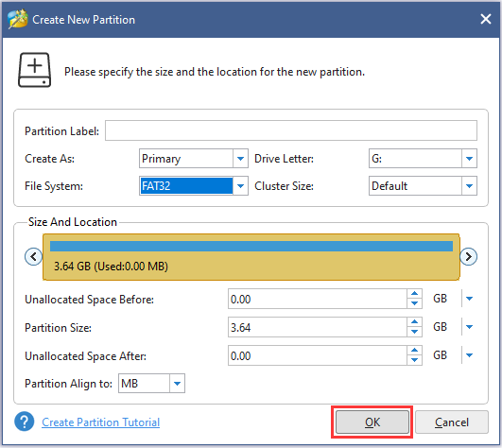Open the Drive Letter G: dropdown

tap(469, 159)
